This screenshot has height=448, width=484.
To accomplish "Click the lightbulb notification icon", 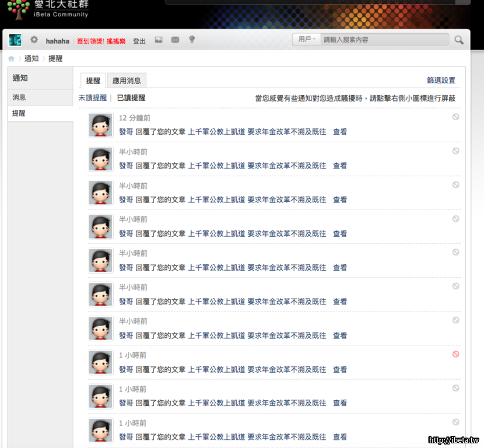I will tap(191, 40).
